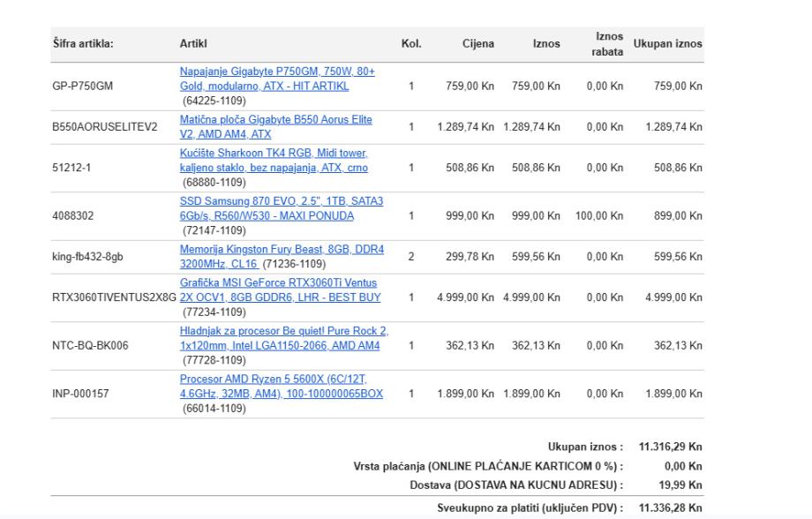Click the grand total 11.336,28 Kn
This screenshot has width=812, height=519.
pyautogui.click(x=673, y=508)
